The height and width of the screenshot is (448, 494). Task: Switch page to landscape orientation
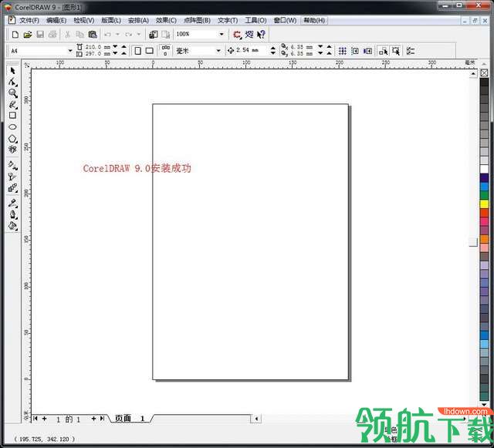pyautogui.click(x=149, y=51)
